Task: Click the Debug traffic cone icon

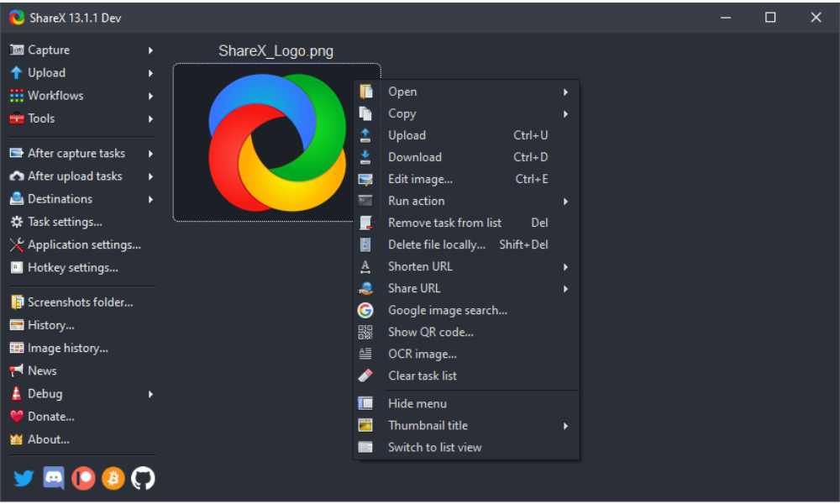Action: (17, 394)
